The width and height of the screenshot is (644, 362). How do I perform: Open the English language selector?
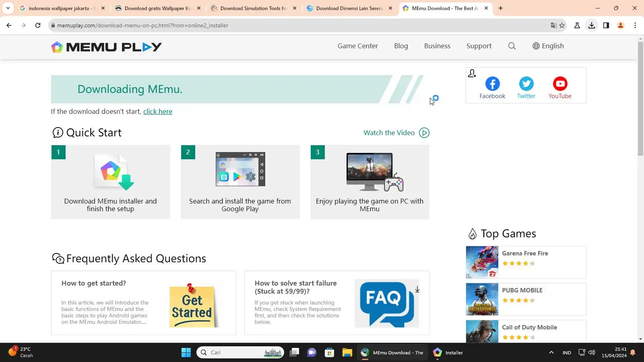pyautogui.click(x=548, y=46)
